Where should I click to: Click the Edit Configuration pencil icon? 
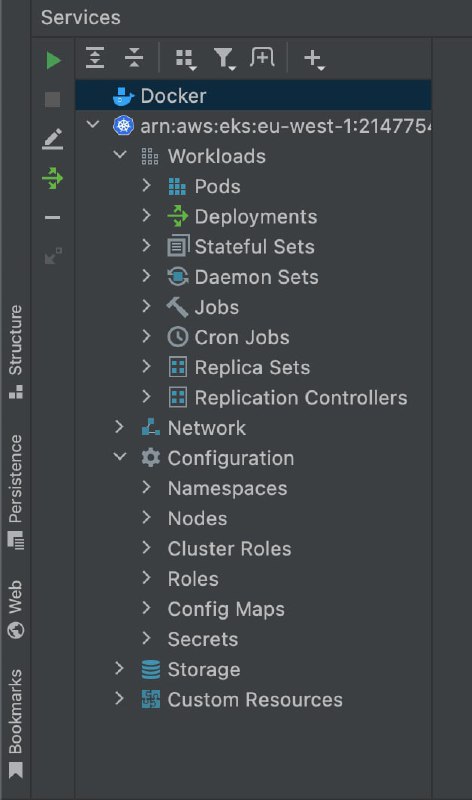click(53, 139)
